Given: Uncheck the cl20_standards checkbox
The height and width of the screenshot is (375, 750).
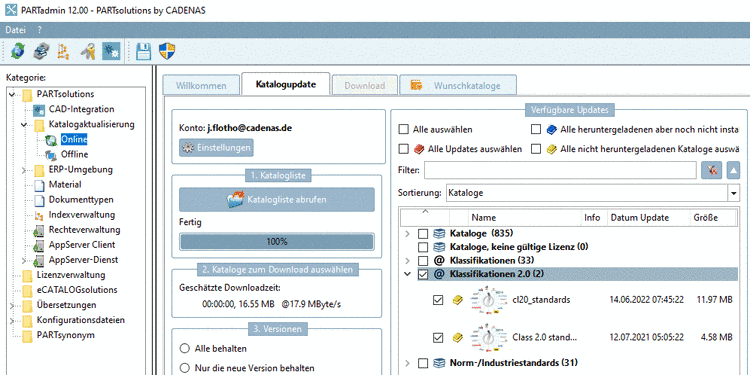Looking at the screenshot, I should [438, 300].
